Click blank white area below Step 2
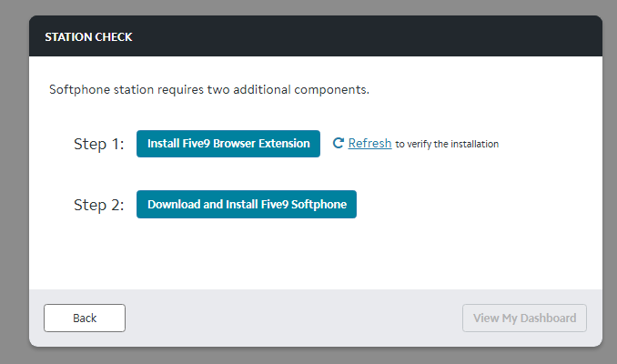 point(309,255)
